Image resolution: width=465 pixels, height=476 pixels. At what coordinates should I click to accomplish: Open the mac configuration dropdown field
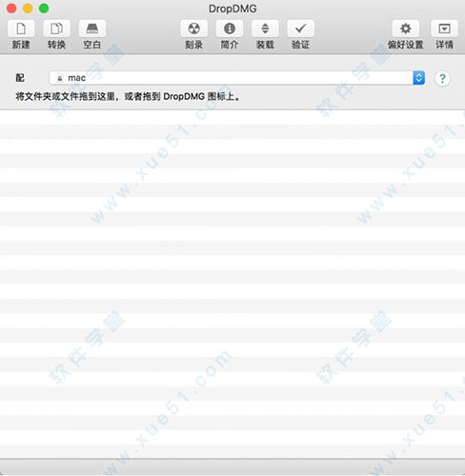point(237,78)
